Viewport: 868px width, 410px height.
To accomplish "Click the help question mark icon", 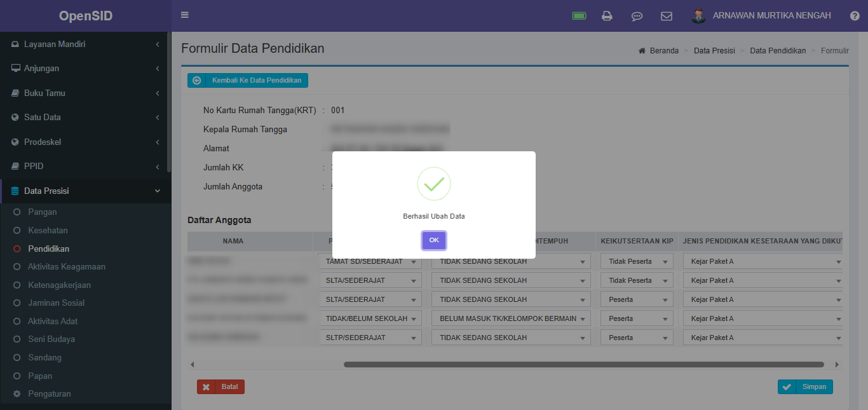I will coord(855,16).
